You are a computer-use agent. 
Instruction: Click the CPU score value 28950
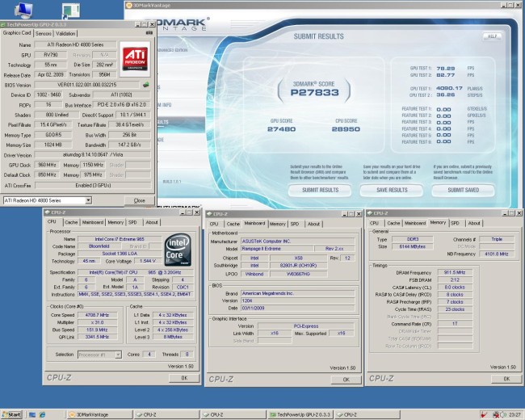point(346,129)
